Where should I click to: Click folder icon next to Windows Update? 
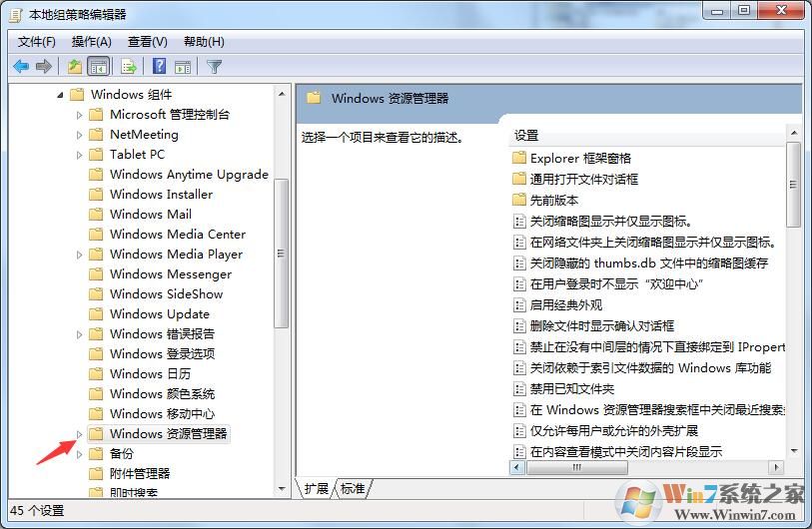(x=96, y=313)
